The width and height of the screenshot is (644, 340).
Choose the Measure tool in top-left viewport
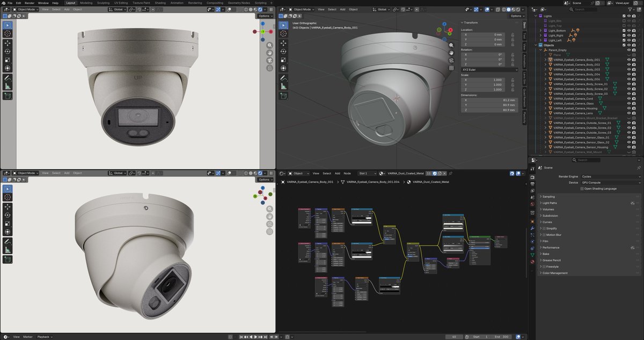coord(8,87)
